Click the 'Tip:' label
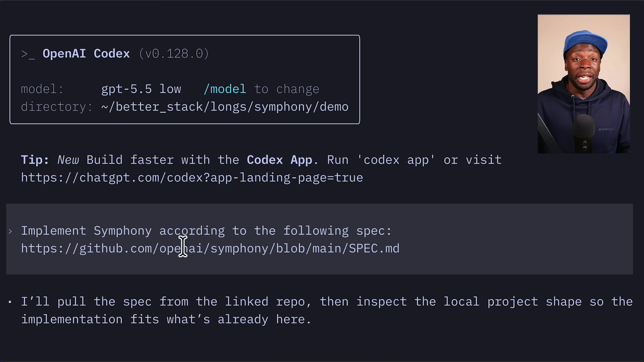The width and height of the screenshot is (644, 362). pyautogui.click(x=35, y=160)
